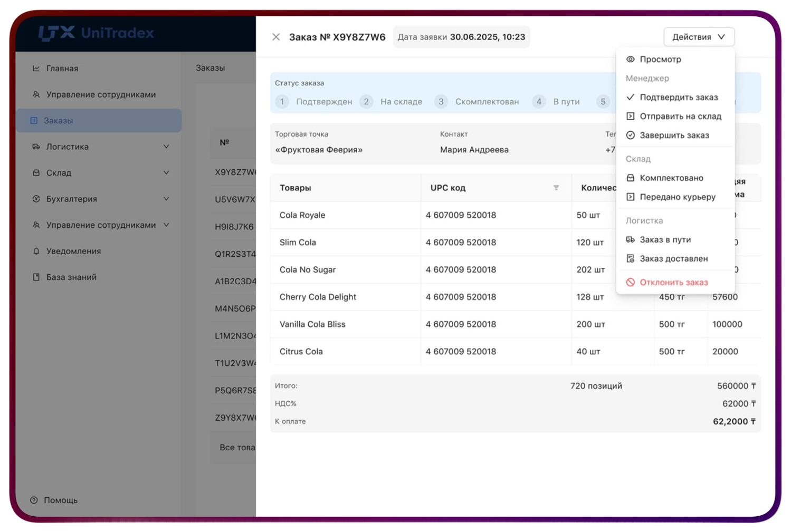Screen dimensions: 791x532
Task: Click the truck icon for Заказ в пути
Action: [x=630, y=239]
